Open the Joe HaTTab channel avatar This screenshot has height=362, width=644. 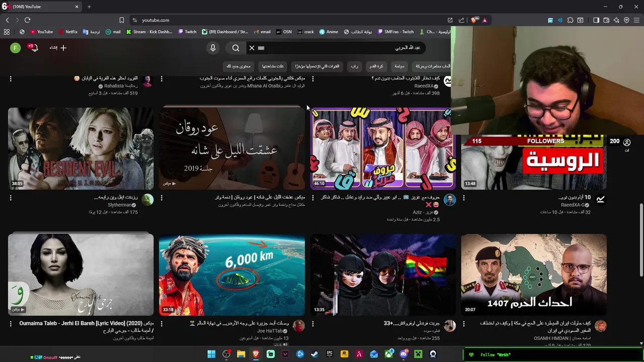299,326
